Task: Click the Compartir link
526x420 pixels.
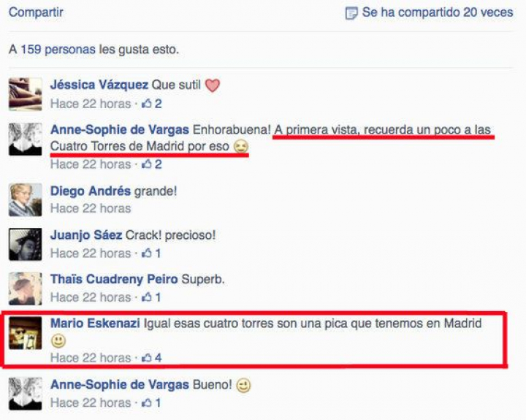Action: (x=36, y=12)
